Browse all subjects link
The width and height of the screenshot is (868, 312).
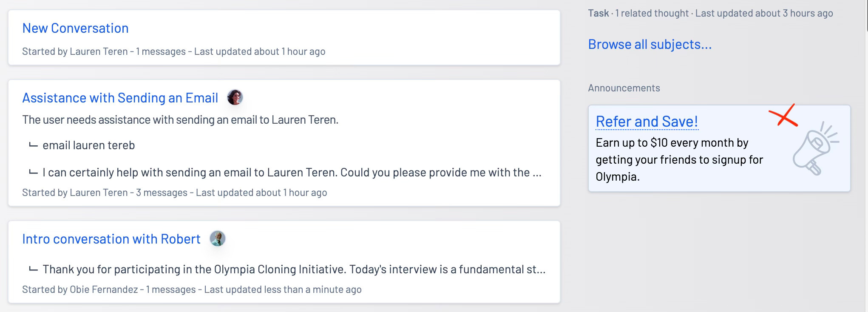tap(650, 44)
